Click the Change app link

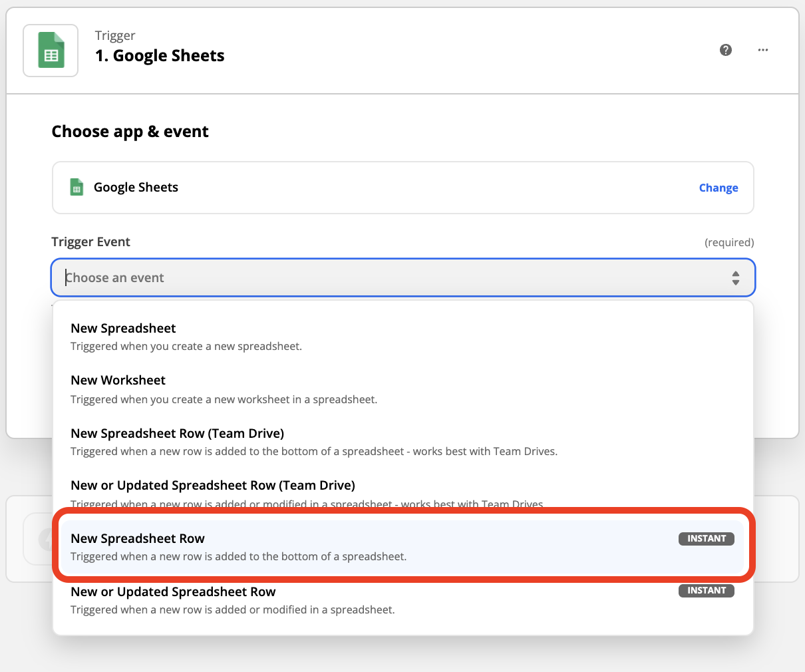[719, 188]
